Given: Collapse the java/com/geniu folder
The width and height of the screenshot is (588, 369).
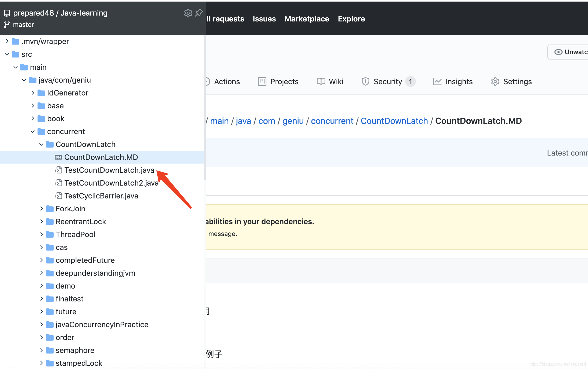Looking at the screenshot, I should (24, 80).
